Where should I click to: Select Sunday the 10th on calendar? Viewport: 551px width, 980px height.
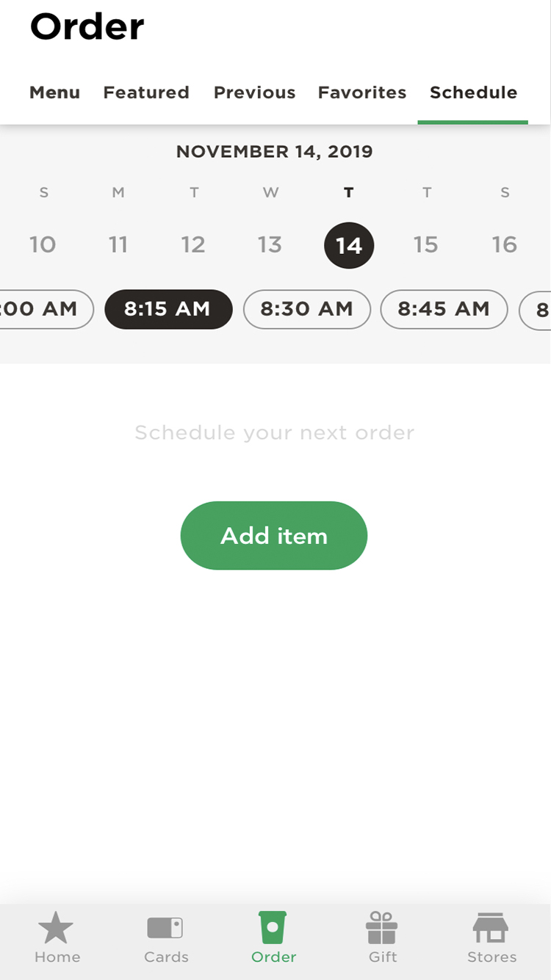click(43, 244)
